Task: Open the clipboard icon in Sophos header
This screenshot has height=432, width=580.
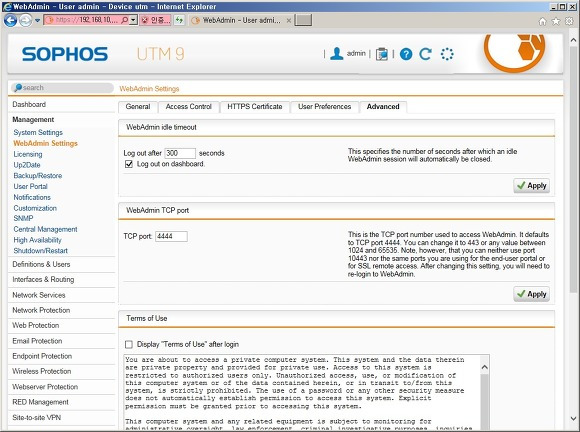Action: tap(382, 54)
